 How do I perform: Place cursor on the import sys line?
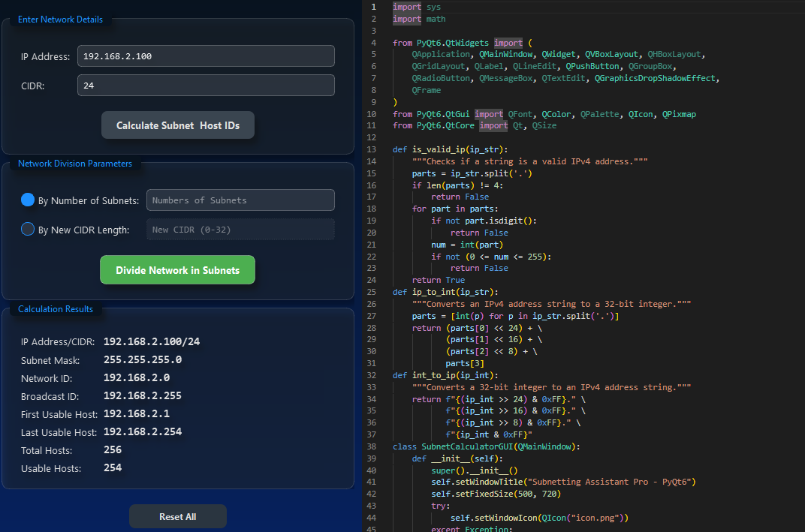tap(418, 7)
